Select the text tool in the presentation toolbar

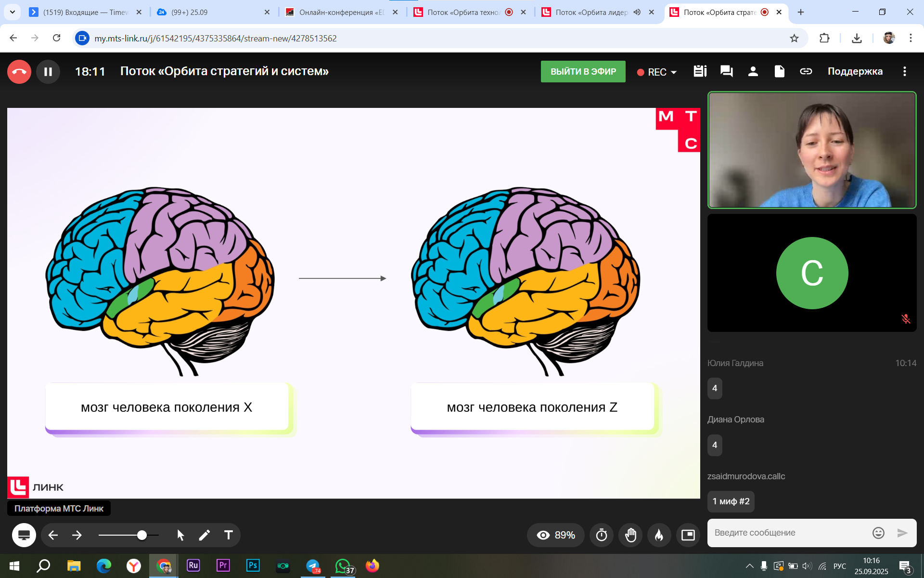coord(229,535)
